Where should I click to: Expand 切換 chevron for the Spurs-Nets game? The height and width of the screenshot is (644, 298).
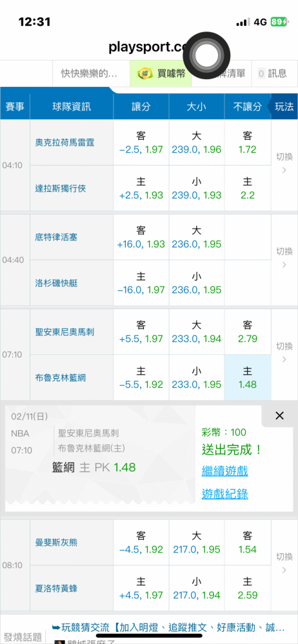284,353
